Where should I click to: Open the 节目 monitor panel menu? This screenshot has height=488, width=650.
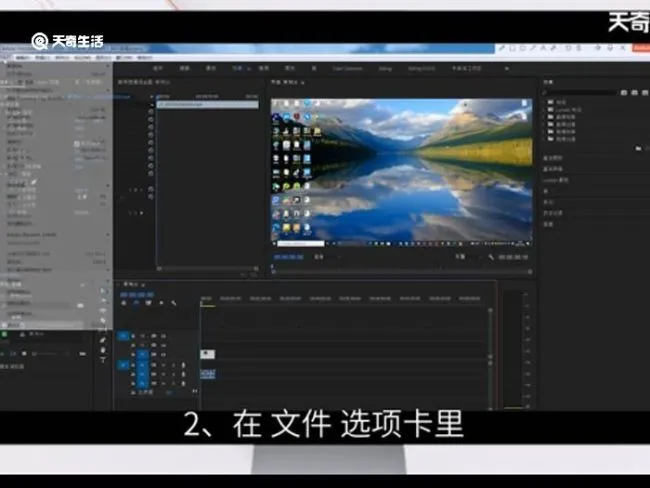pos(303,83)
